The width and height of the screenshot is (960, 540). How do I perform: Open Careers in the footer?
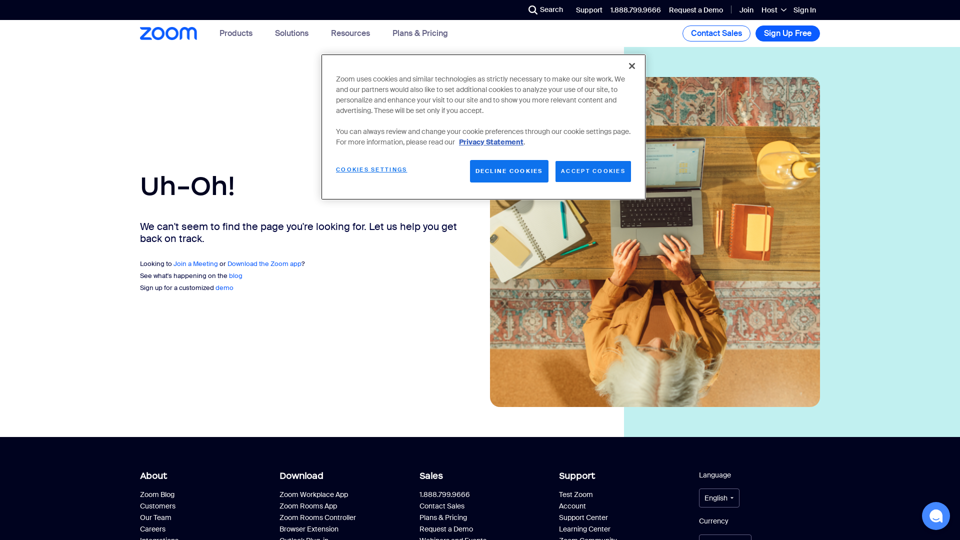pos(152,529)
